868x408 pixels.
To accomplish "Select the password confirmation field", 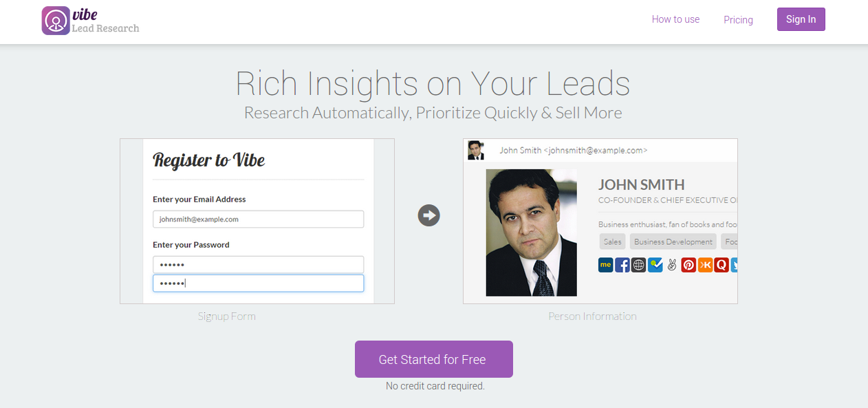I will 258,283.
